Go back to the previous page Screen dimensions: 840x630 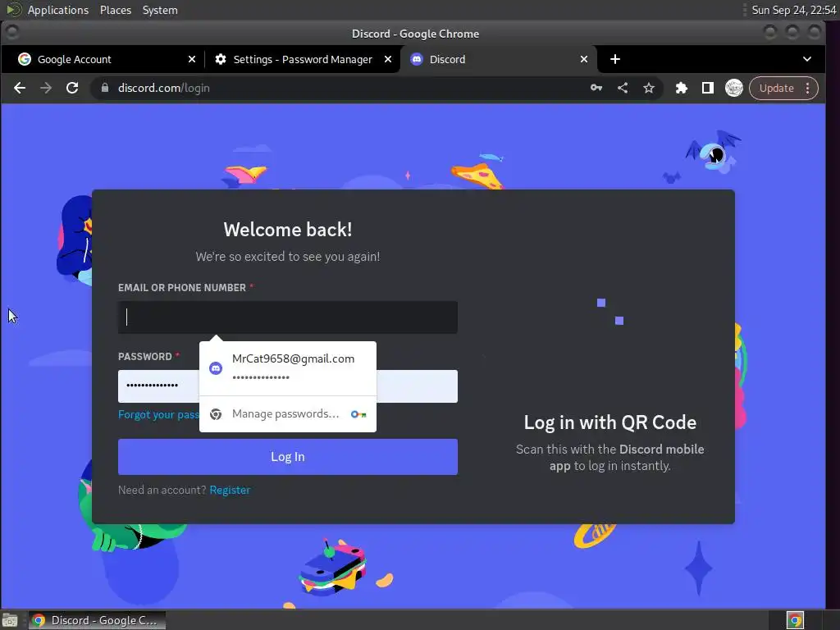tap(20, 88)
